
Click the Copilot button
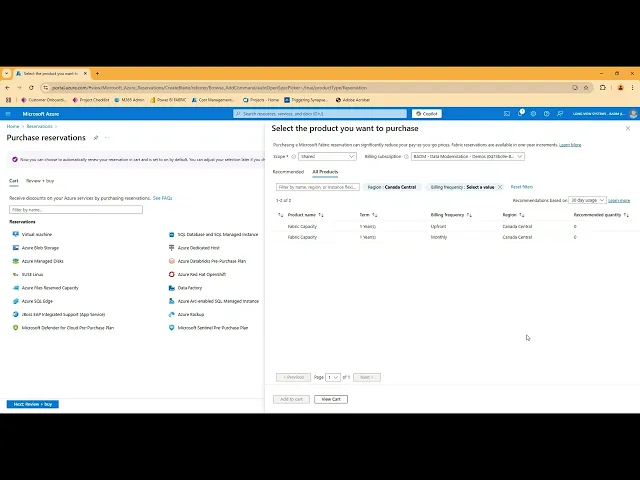(x=427, y=114)
